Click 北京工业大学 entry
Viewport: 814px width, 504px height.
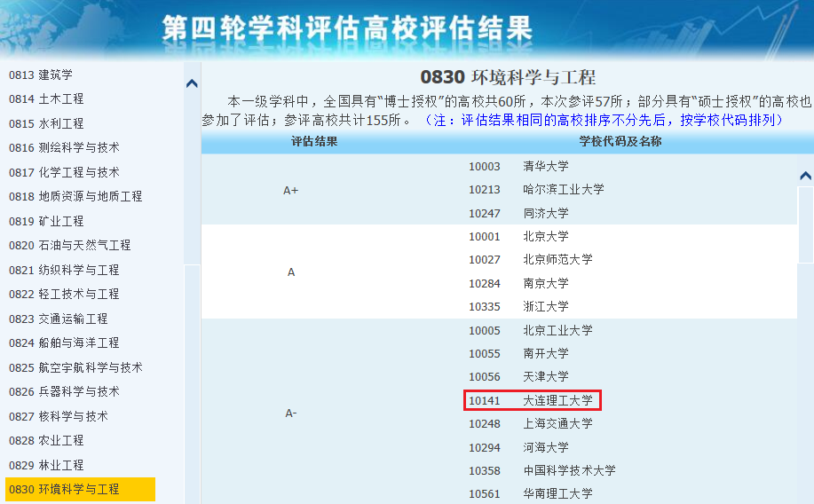[557, 330]
